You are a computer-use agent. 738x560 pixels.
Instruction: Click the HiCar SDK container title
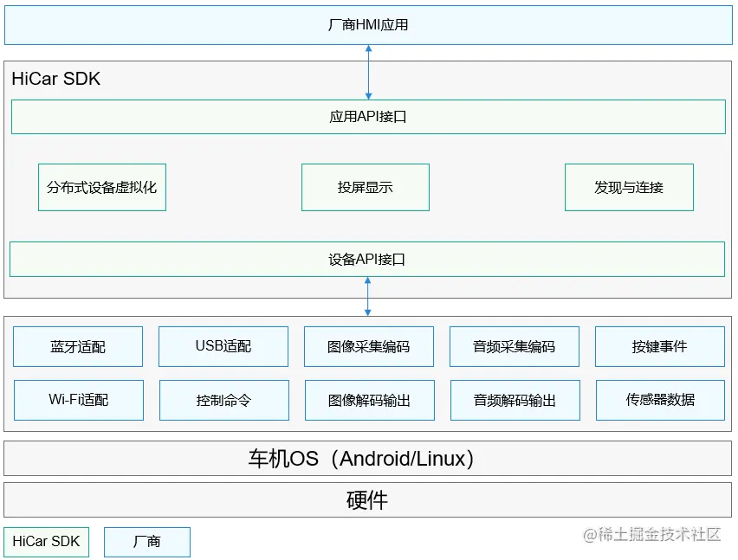[x=56, y=79]
